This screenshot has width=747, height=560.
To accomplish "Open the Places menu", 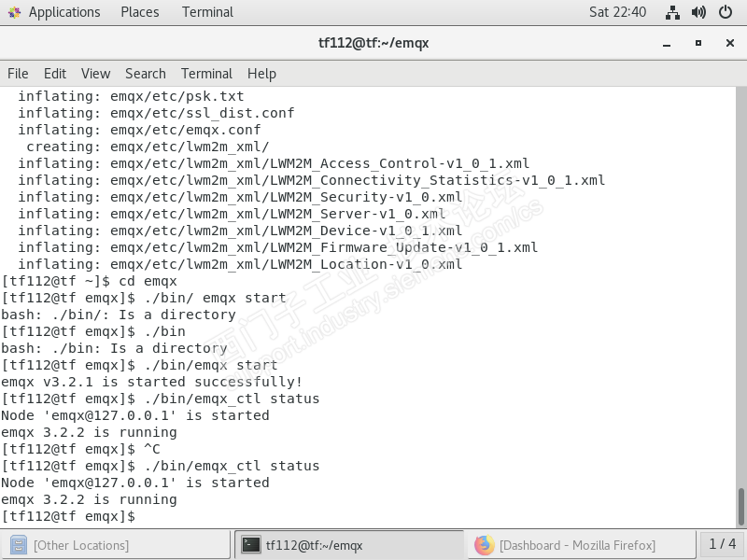I will 139,12.
